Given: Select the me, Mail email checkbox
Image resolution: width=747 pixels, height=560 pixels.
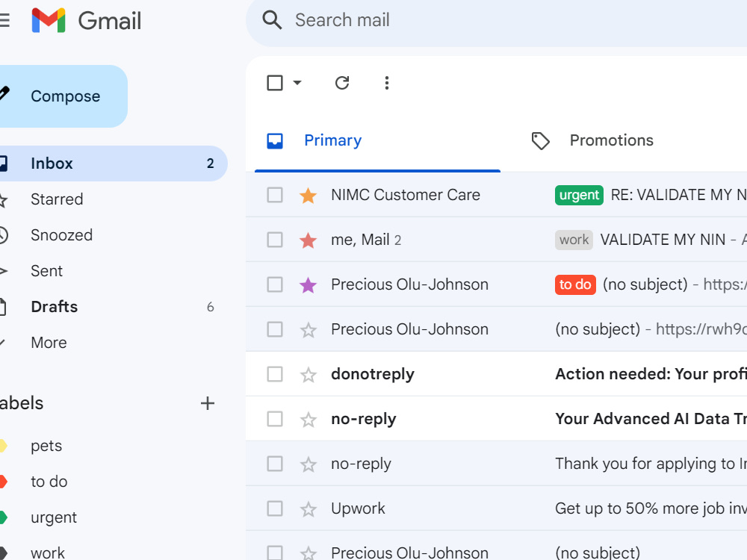Looking at the screenshot, I should pos(275,240).
